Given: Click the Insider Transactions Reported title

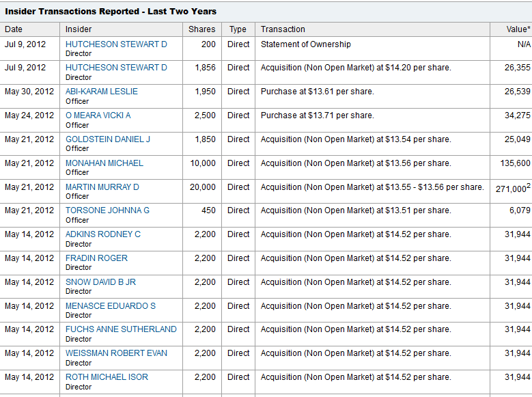Looking at the screenshot, I should click(x=111, y=12).
